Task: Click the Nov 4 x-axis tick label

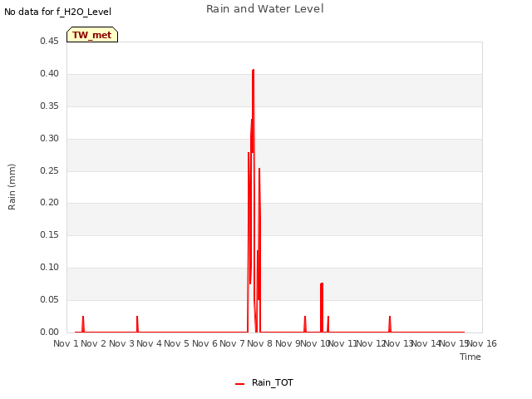Action: coord(149,343)
